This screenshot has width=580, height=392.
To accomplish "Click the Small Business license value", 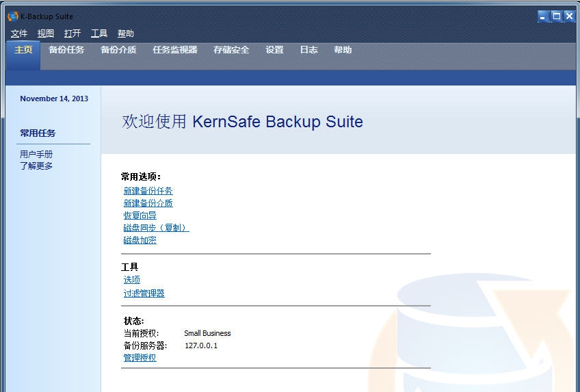I will tap(207, 333).
